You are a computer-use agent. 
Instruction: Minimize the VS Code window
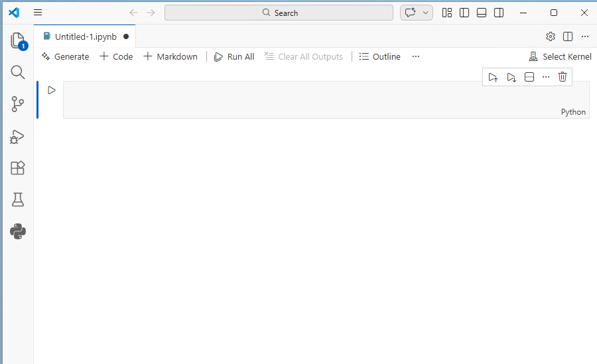[523, 13]
